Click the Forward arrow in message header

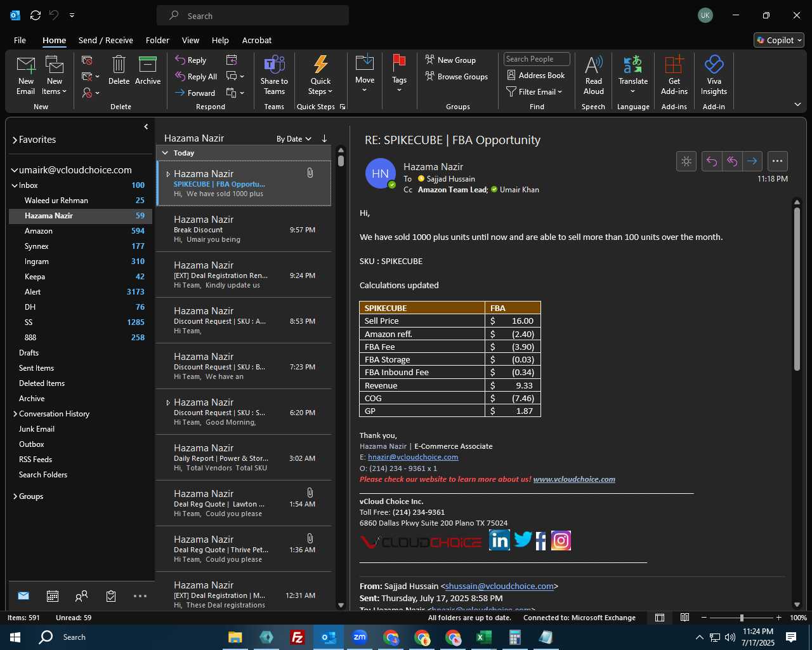752,161
